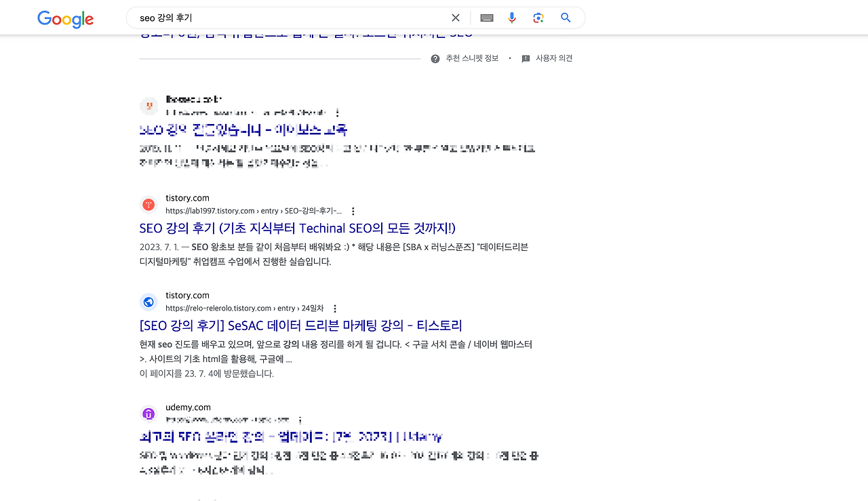The height and width of the screenshot is (501, 868).
Task: Open the SEO 강의 후기 기초 지식부터 result
Action: point(297,228)
